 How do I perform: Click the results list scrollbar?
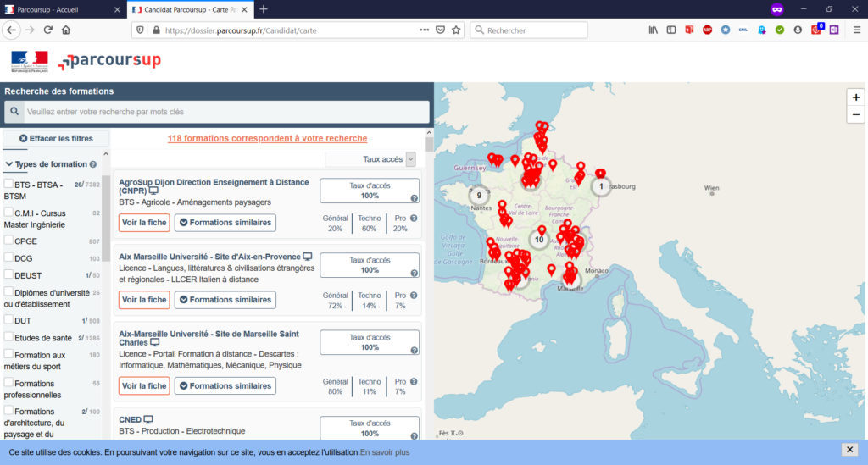click(429, 145)
